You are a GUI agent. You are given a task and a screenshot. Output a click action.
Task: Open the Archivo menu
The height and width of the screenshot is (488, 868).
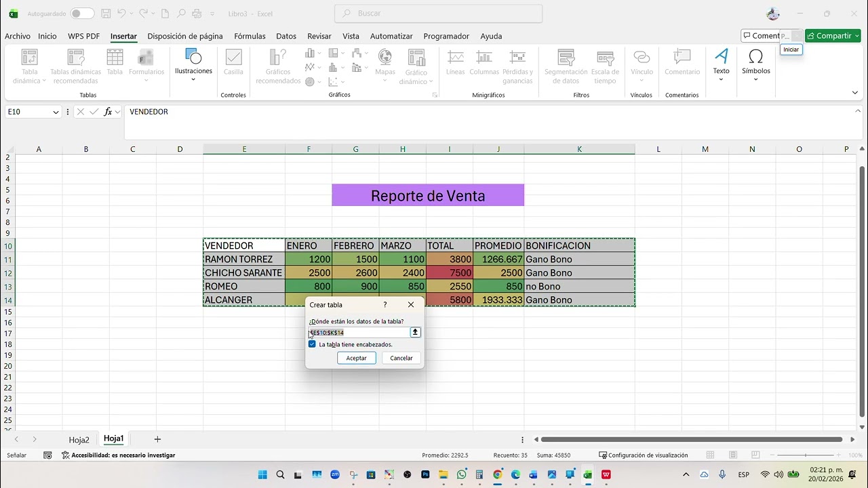(18, 37)
